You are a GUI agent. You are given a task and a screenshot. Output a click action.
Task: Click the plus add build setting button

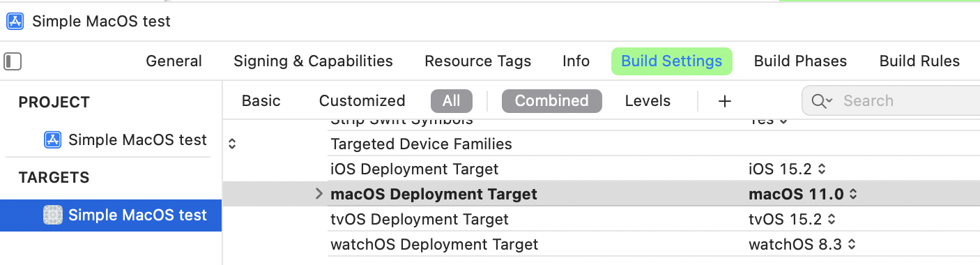(725, 101)
